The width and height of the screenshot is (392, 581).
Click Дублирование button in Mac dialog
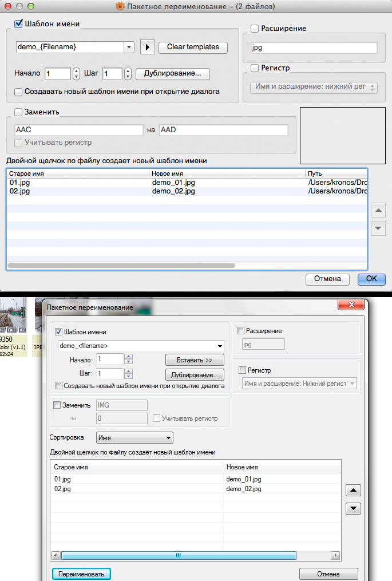173,73
